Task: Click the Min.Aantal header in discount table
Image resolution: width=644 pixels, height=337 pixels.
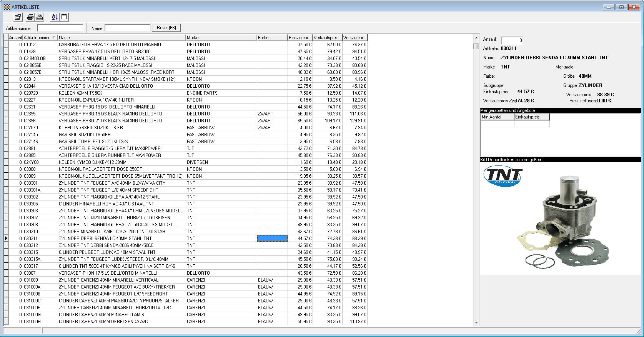Action: [x=497, y=117]
